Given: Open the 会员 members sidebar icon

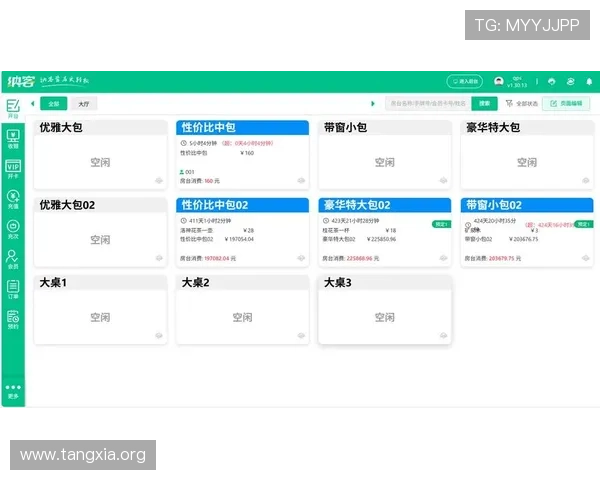Looking at the screenshot, I should tap(13, 259).
